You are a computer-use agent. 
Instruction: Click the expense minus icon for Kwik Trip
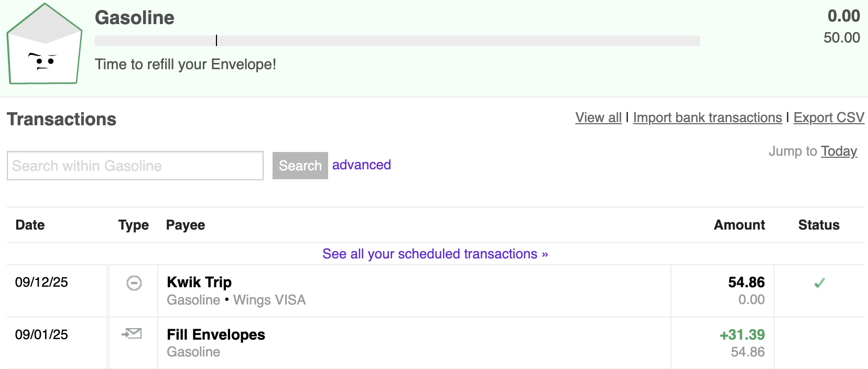point(134,283)
